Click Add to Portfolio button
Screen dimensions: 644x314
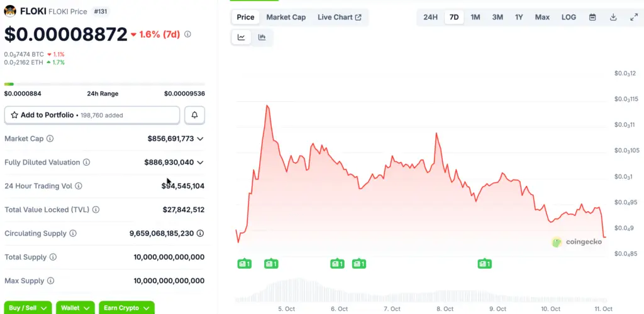92,115
